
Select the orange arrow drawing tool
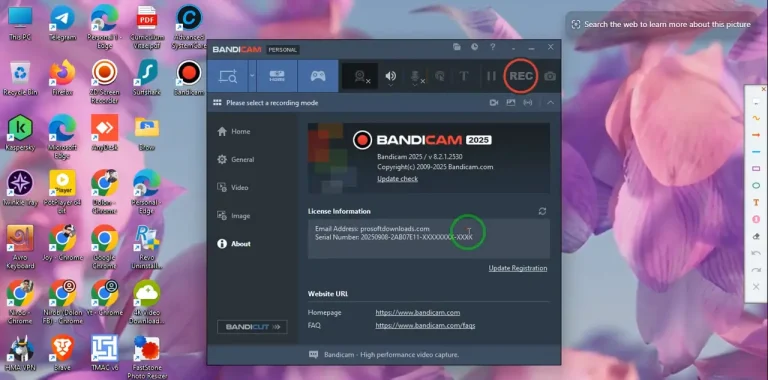[x=756, y=135]
